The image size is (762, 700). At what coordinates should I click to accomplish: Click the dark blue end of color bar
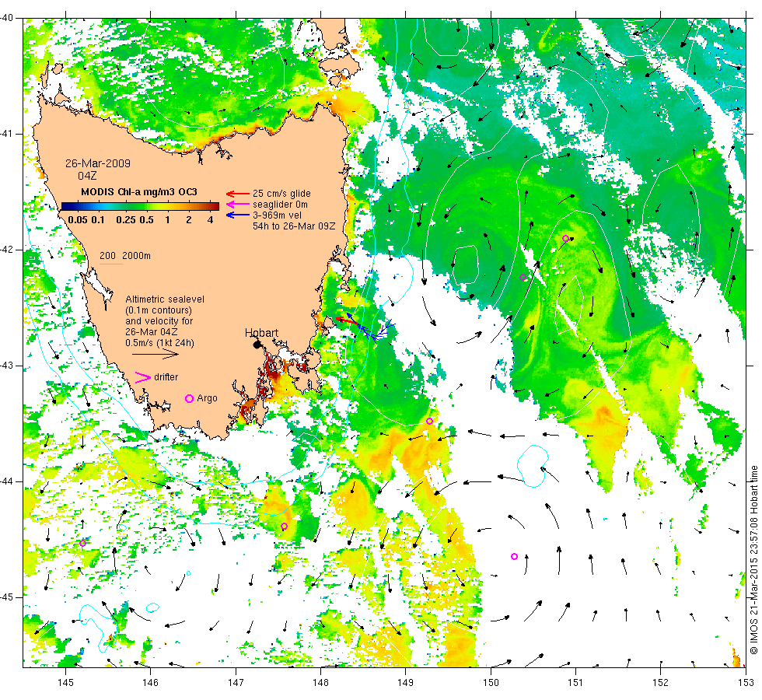pyautogui.click(x=65, y=206)
